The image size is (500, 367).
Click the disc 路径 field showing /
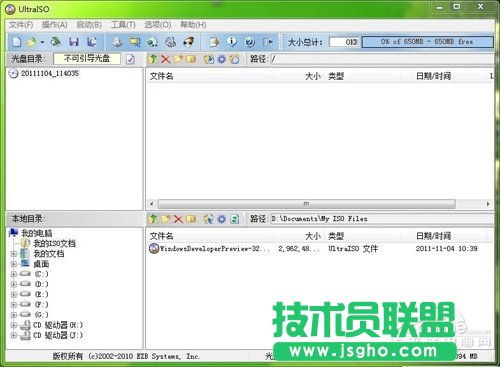[382, 59]
